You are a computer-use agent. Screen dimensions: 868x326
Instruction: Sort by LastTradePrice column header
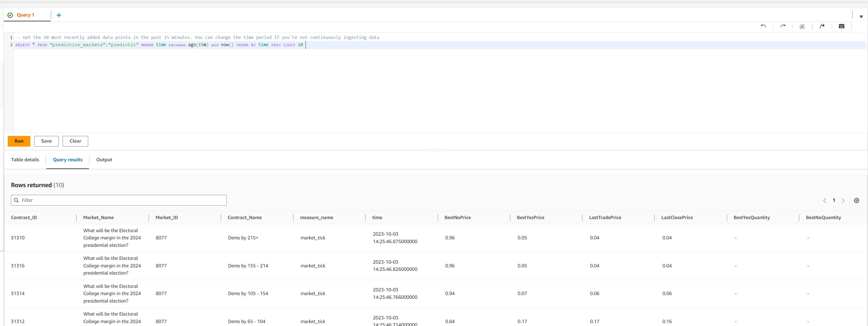click(x=605, y=218)
